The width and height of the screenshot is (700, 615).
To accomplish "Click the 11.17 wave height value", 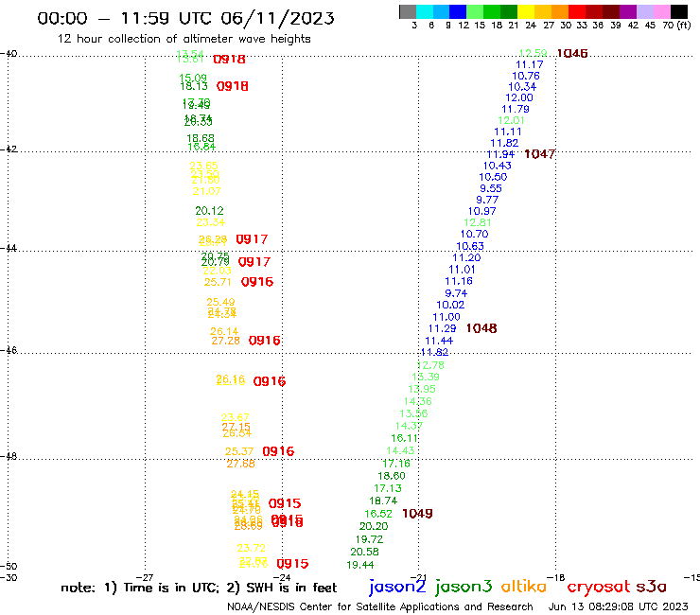I will pyautogui.click(x=530, y=64).
